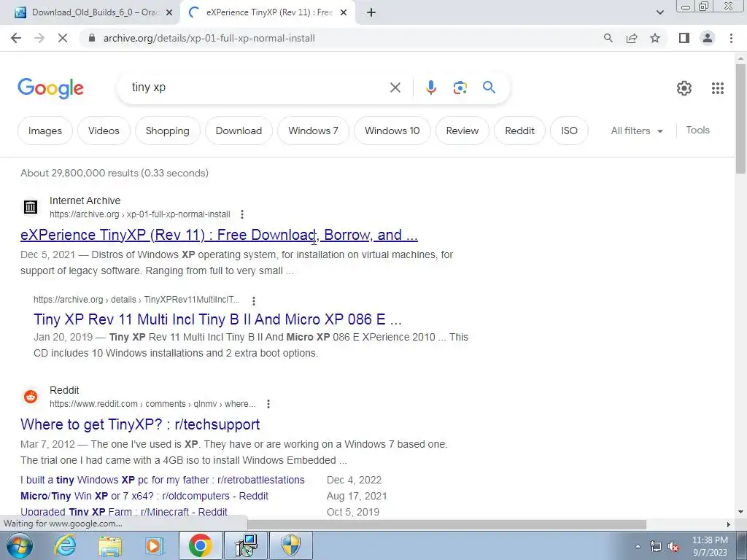Image resolution: width=747 pixels, height=560 pixels.
Task: Bookmark this tab with the star icon
Action: pyautogui.click(x=655, y=38)
